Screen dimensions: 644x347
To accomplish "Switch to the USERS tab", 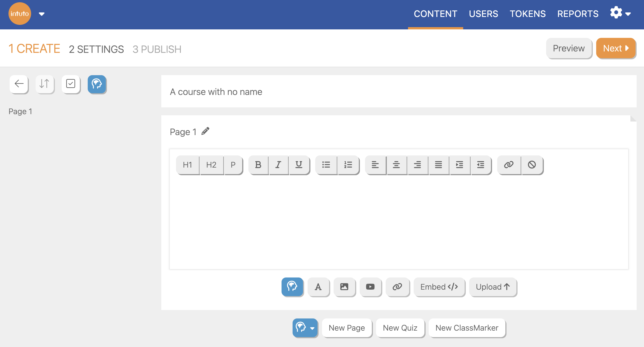I will 483,14.
